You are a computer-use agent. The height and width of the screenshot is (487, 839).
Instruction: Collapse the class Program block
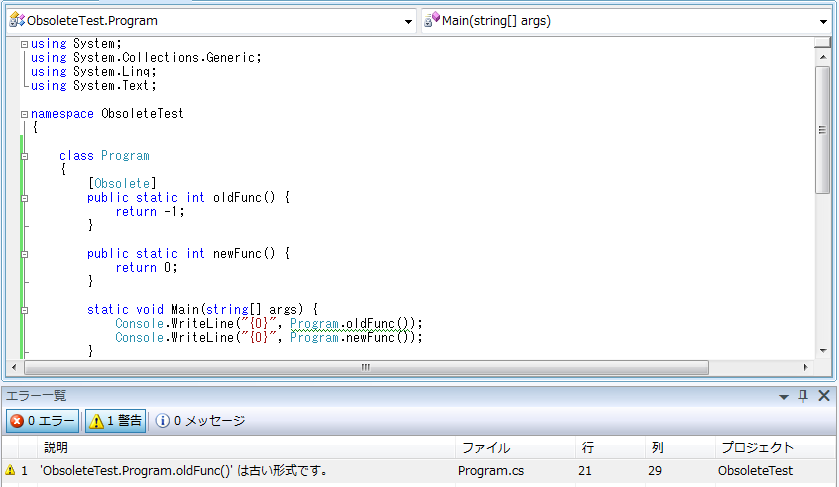[x=24, y=156]
